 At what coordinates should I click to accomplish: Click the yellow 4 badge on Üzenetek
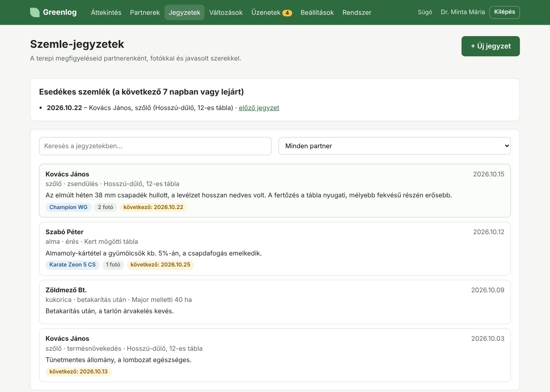pos(287,13)
